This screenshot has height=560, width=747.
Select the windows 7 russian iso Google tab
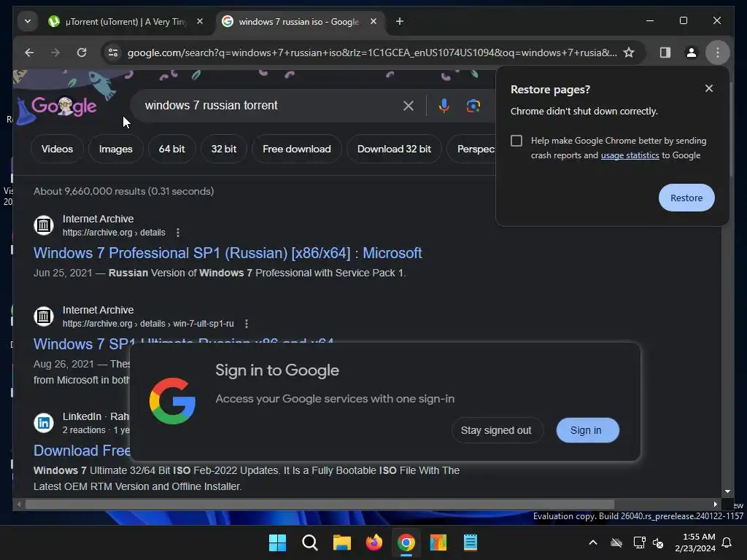click(x=298, y=21)
